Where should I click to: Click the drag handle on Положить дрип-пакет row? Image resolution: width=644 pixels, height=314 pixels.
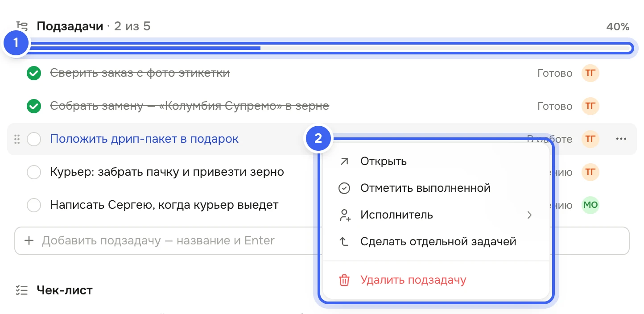coord(17,139)
